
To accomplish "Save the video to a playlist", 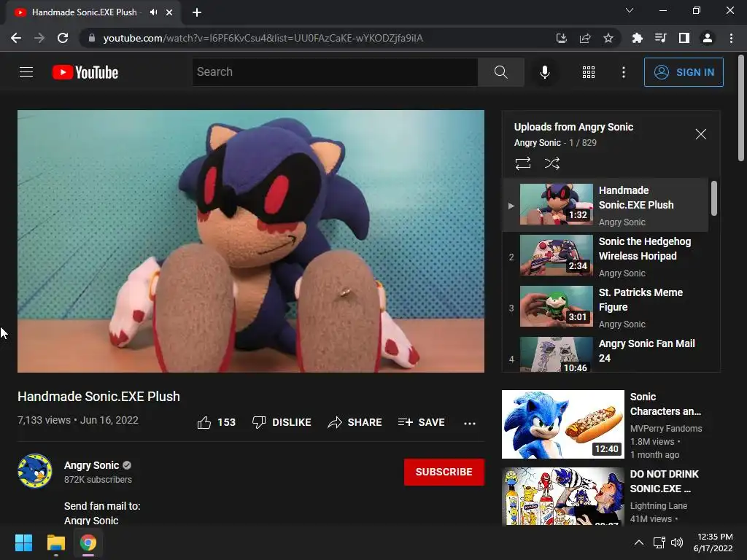I will click(x=421, y=422).
